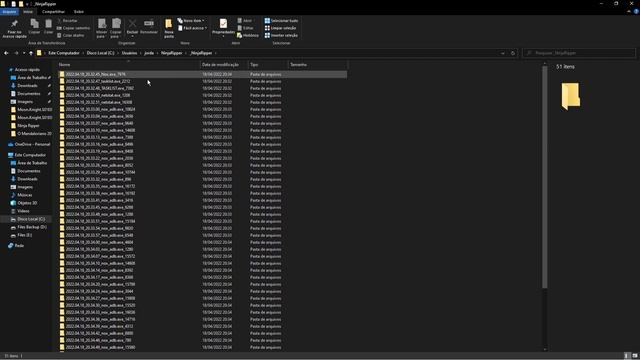The width and height of the screenshot is (640, 360).
Task: Click Abrir in the ribbon
Action: point(244,20)
